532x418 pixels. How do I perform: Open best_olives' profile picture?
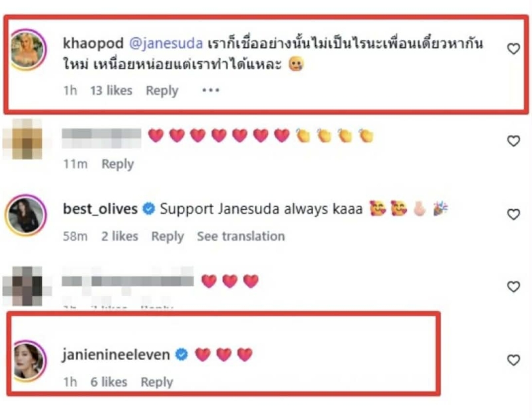(26, 215)
